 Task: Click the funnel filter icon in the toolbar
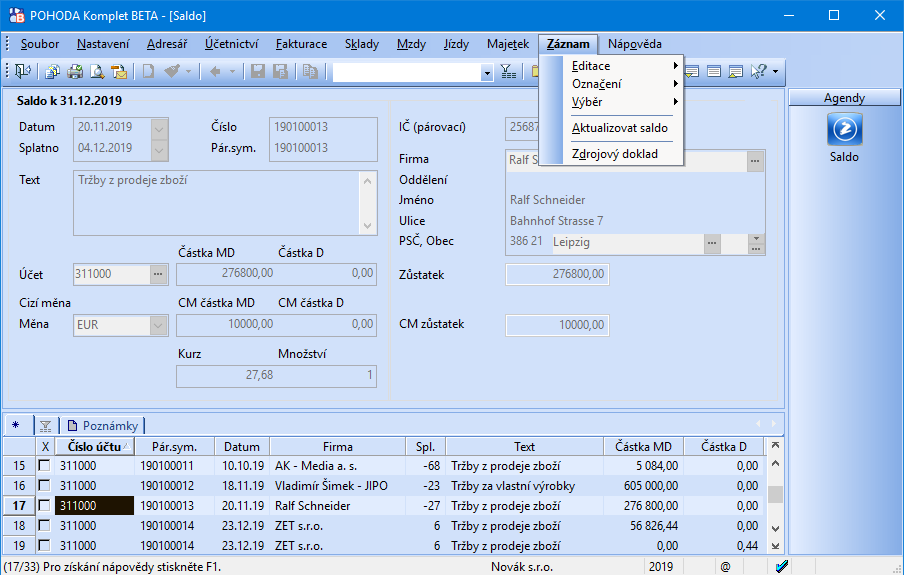click(x=508, y=72)
